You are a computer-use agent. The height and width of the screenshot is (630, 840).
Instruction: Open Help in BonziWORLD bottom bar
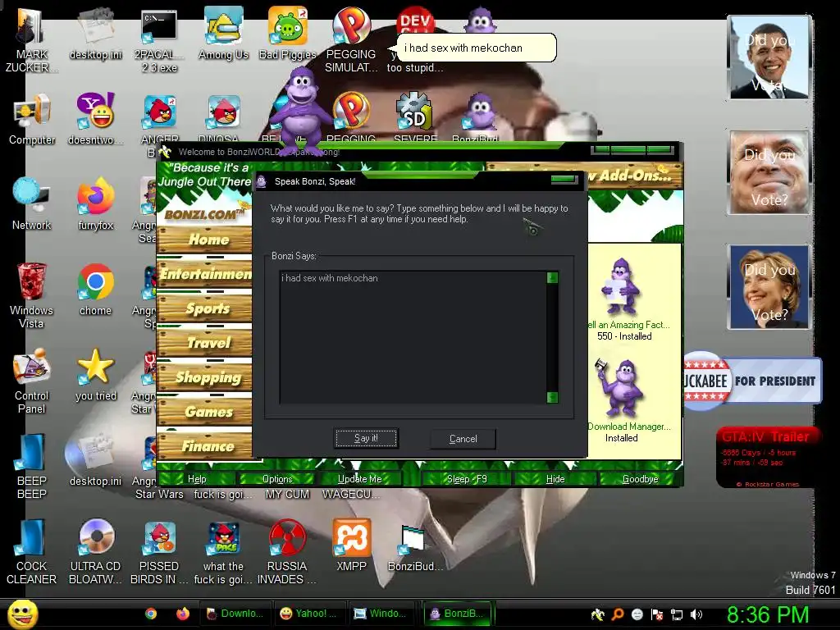(197, 479)
